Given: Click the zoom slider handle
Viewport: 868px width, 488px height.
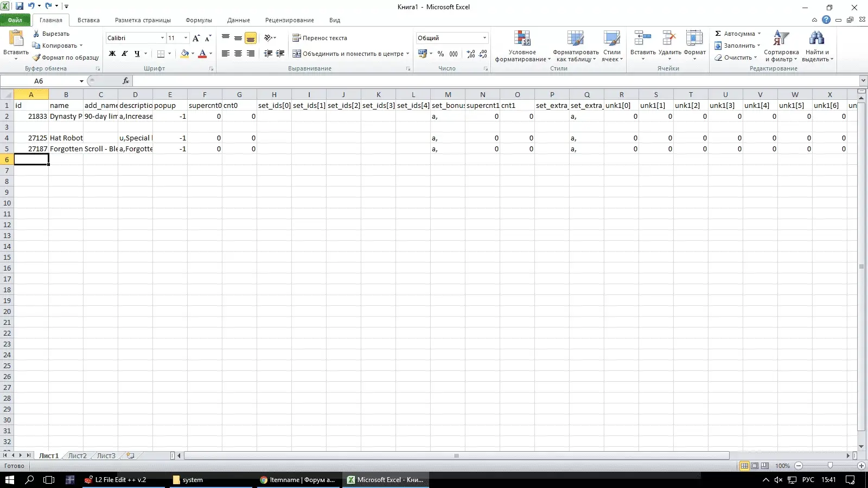Looking at the screenshot, I should pyautogui.click(x=829, y=466).
